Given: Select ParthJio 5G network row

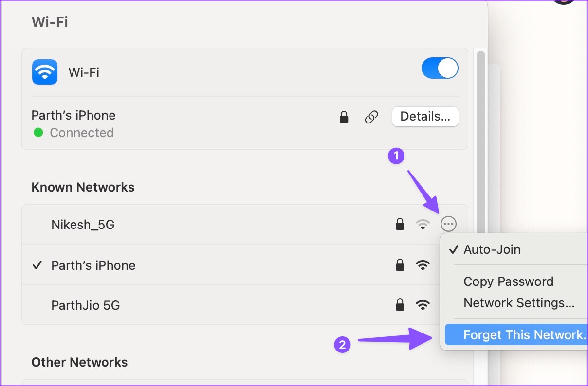Looking at the screenshot, I should point(86,305).
